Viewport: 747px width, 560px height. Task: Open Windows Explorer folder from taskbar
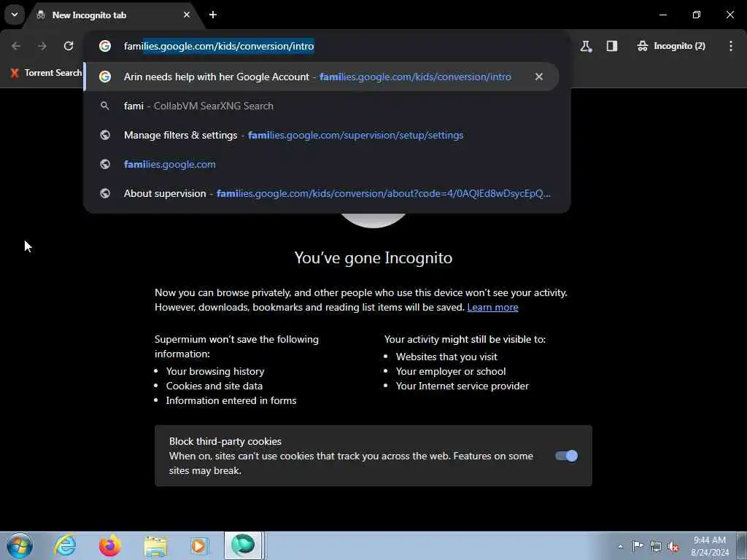click(x=155, y=545)
